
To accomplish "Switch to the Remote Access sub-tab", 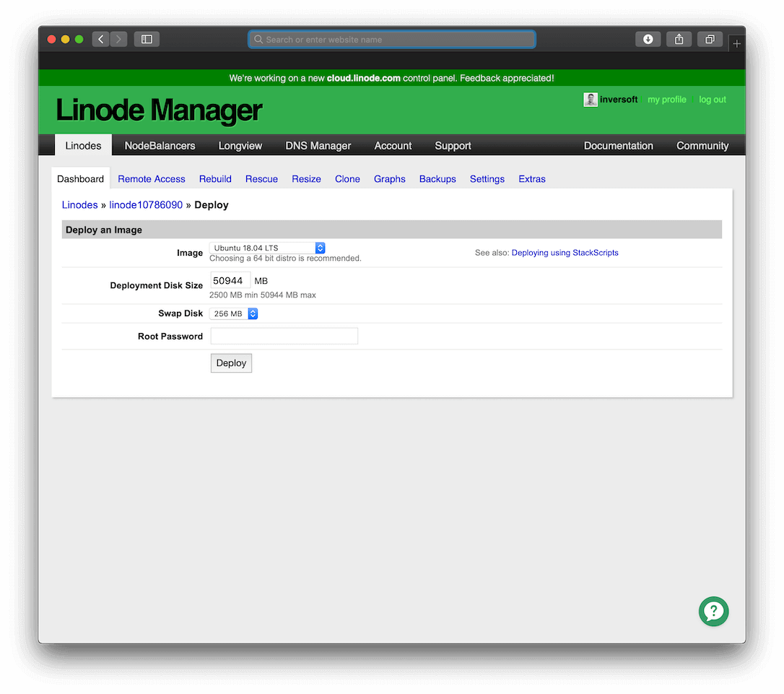I will [x=152, y=179].
